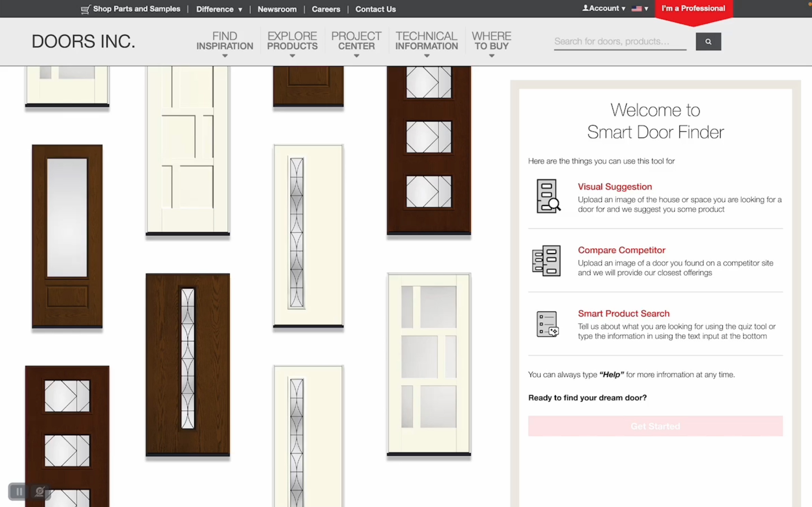
Task: Click the Smart Product Search icon
Action: 547,324
